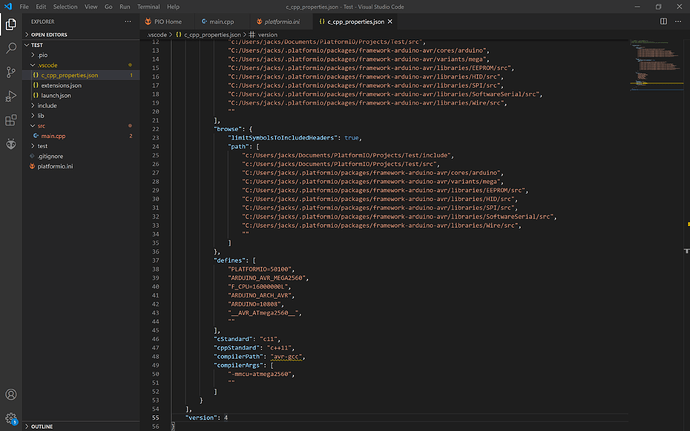This screenshot has height=431, width=690.
Task: Open the Terminal menu
Action: click(x=148, y=7)
